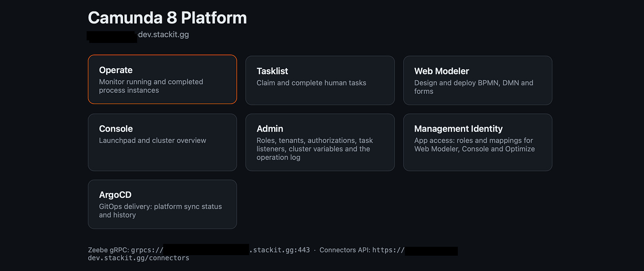Image resolution: width=644 pixels, height=271 pixels.
Task: Click the 'Roles, tenants, authorizations' description
Action: point(314,149)
